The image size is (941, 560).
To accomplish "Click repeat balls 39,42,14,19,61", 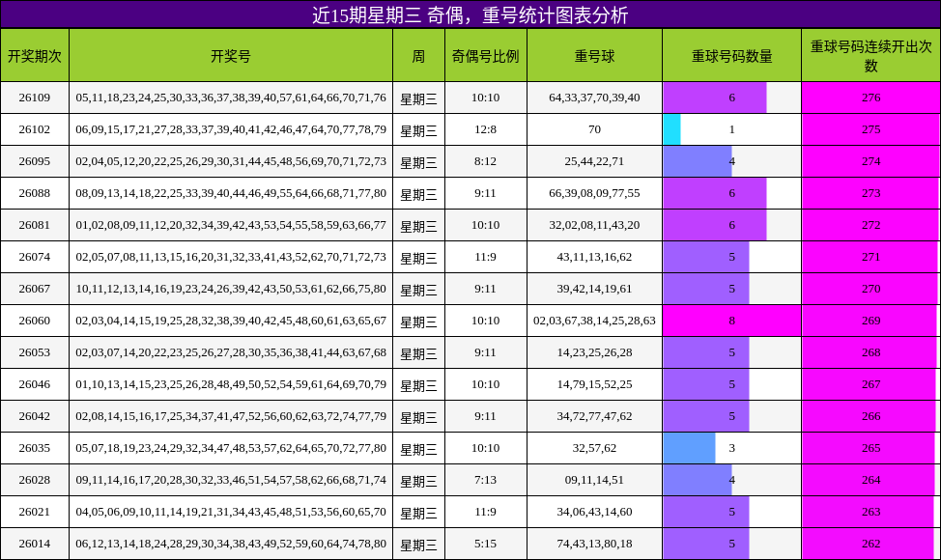I will [595, 288].
